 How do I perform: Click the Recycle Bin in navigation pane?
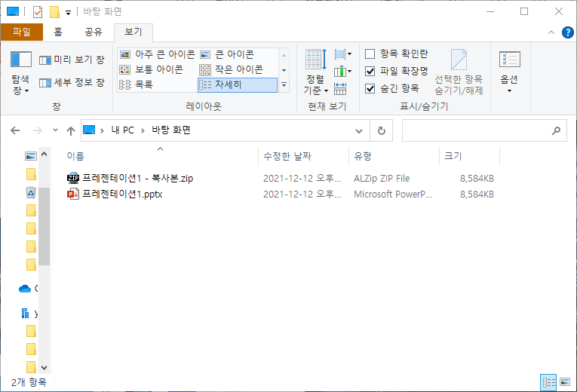click(x=31, y=192)
